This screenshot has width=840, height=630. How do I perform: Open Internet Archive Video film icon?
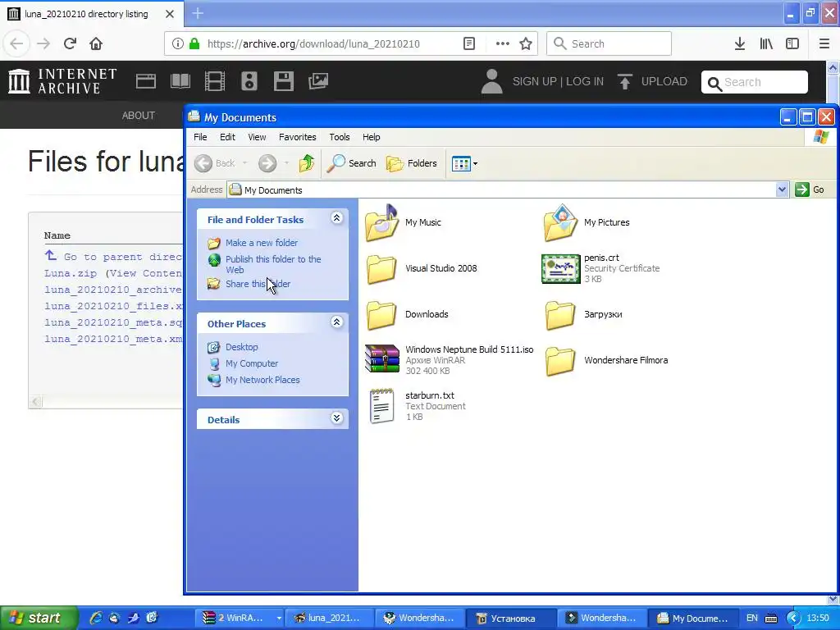(215, 81)
